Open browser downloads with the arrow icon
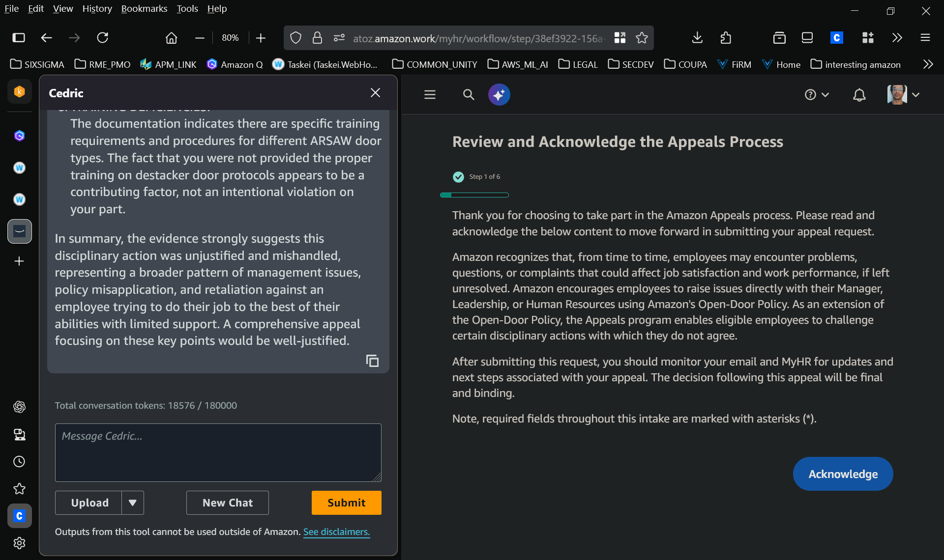The height and width of the screenshot is (560, 944). click(697, 38)
